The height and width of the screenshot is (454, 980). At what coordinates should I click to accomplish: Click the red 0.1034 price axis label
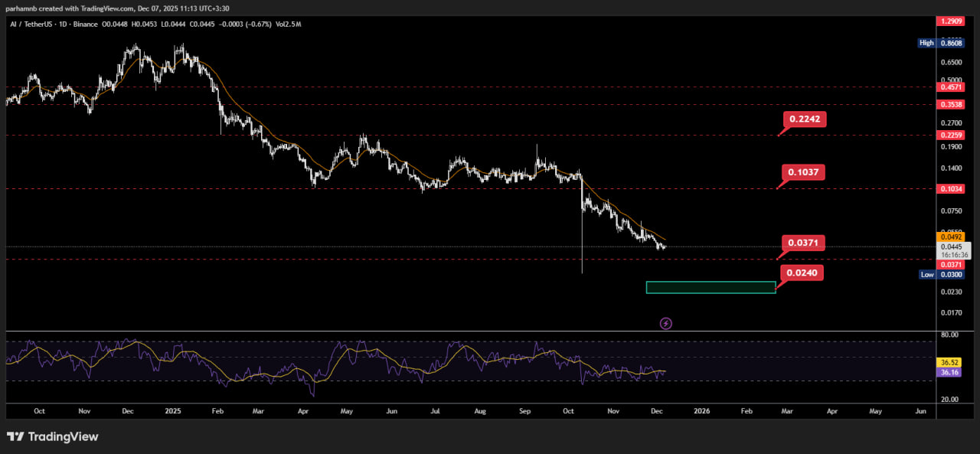click(950, 188)
